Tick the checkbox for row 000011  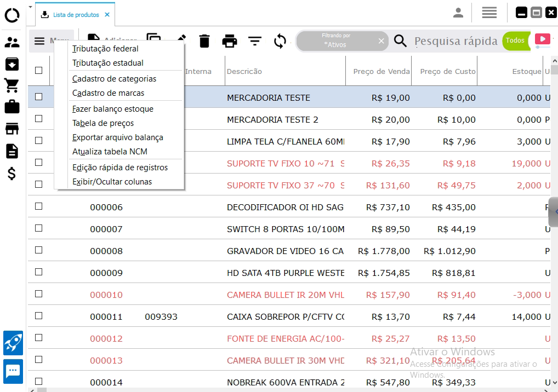click(x=39, y=316)
